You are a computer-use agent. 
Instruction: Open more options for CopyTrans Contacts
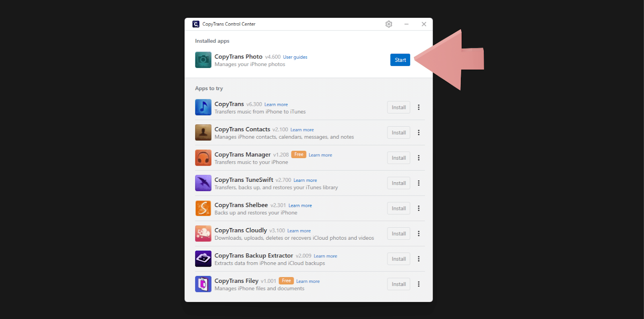[x=419, y=133]
